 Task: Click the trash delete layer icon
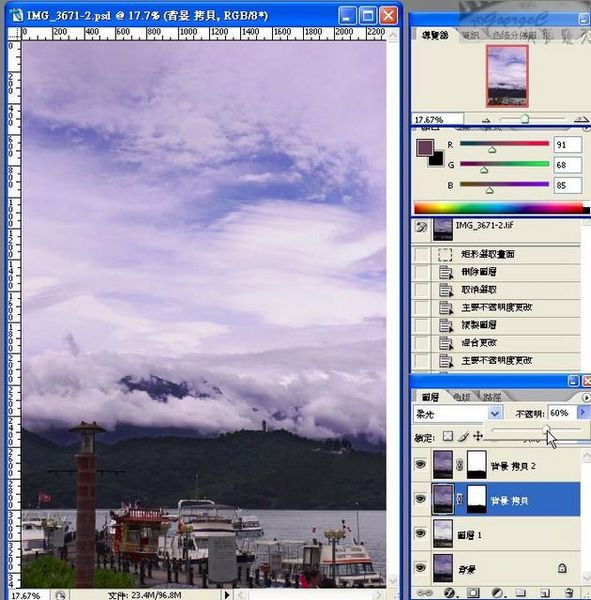pyautogui.click(x=569, y=593)
